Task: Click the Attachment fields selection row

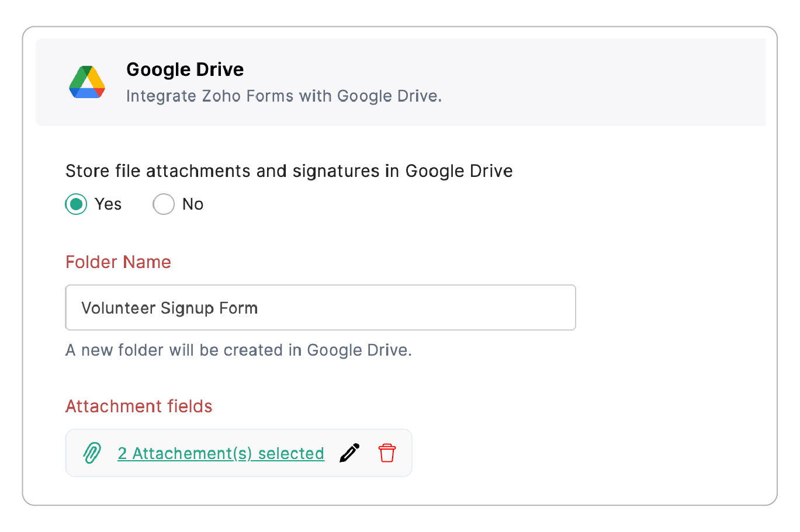Action: (238, 453)
